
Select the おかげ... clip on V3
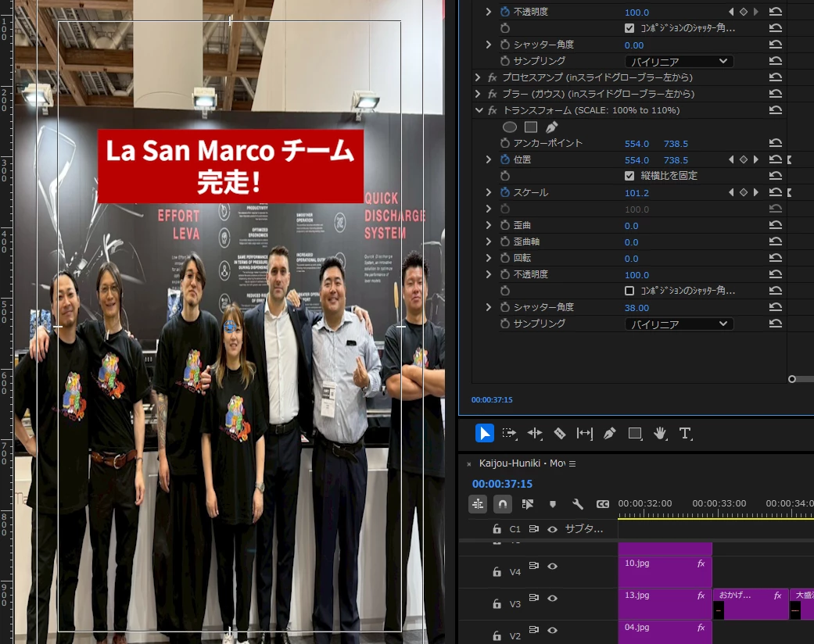[751, 603]
